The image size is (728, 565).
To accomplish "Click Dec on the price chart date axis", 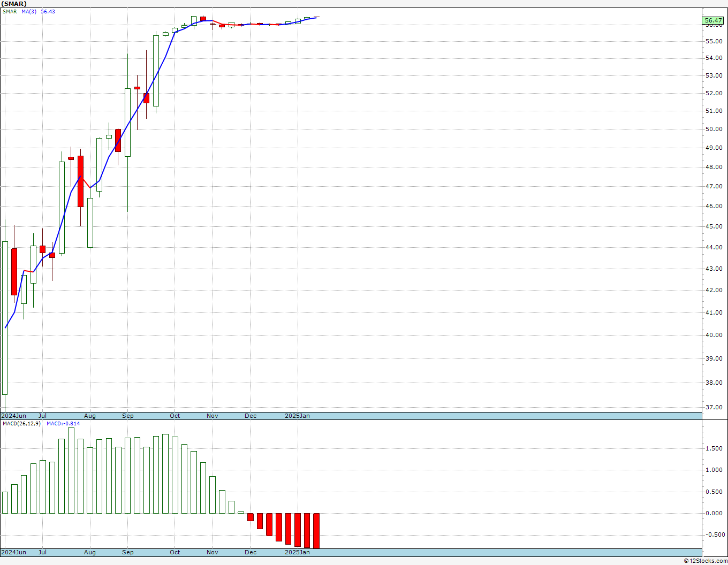I will (251, 416).
